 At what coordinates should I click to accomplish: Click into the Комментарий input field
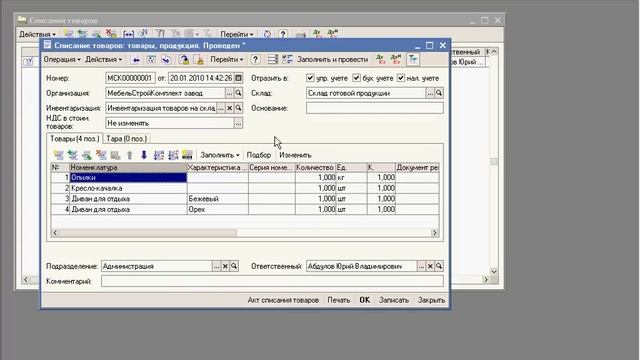(x=272, y=281)
